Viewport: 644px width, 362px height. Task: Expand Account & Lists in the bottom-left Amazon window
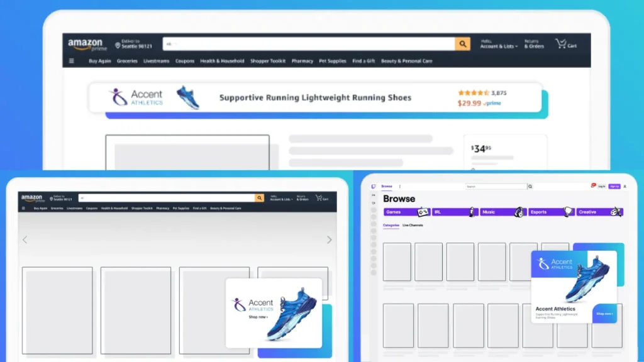pos(281,198)
